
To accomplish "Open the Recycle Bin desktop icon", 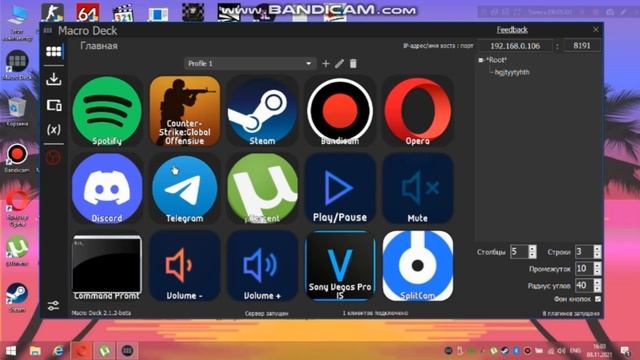I will (17, 112).
